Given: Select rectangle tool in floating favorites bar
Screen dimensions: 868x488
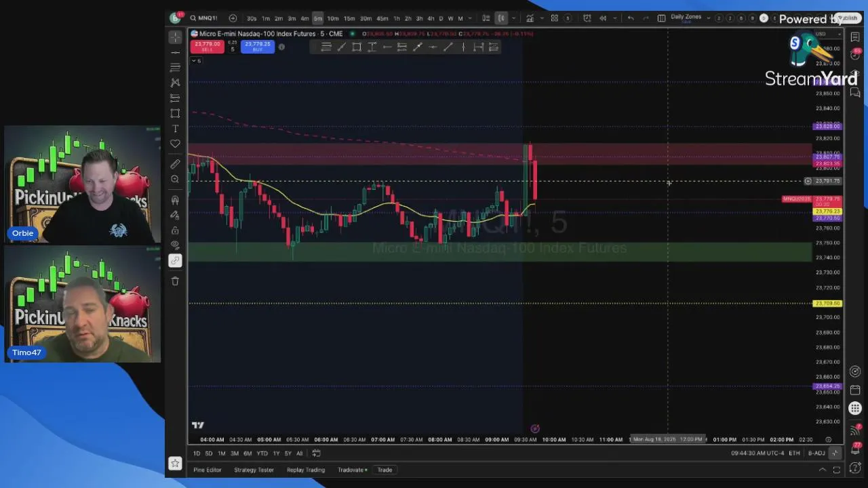Looking at the screenshot, I should coord(357,47).
